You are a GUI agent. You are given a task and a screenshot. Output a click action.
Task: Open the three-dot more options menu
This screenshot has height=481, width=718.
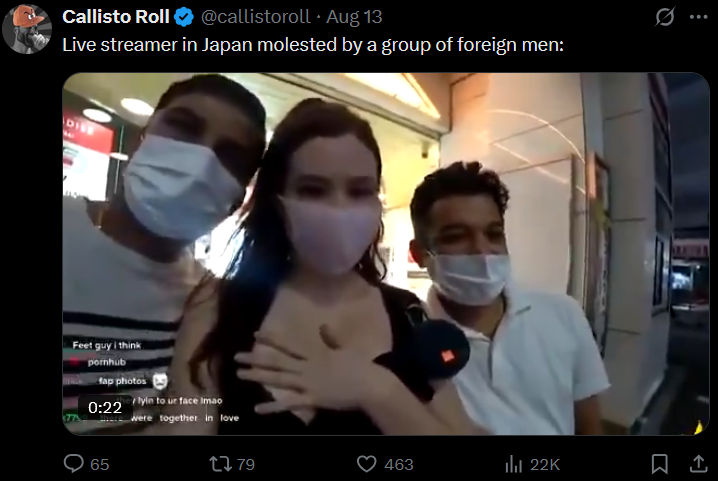tap(698, 17)
